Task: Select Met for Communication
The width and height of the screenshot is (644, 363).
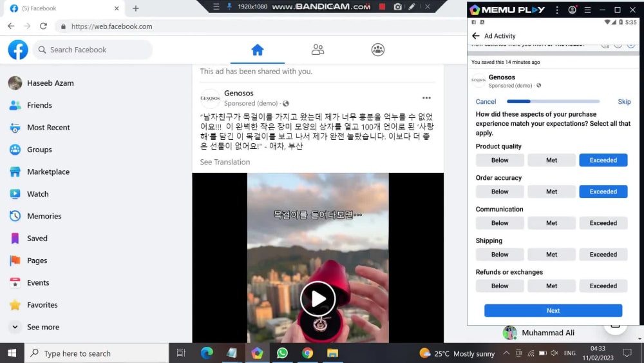Action: [552, 223]
